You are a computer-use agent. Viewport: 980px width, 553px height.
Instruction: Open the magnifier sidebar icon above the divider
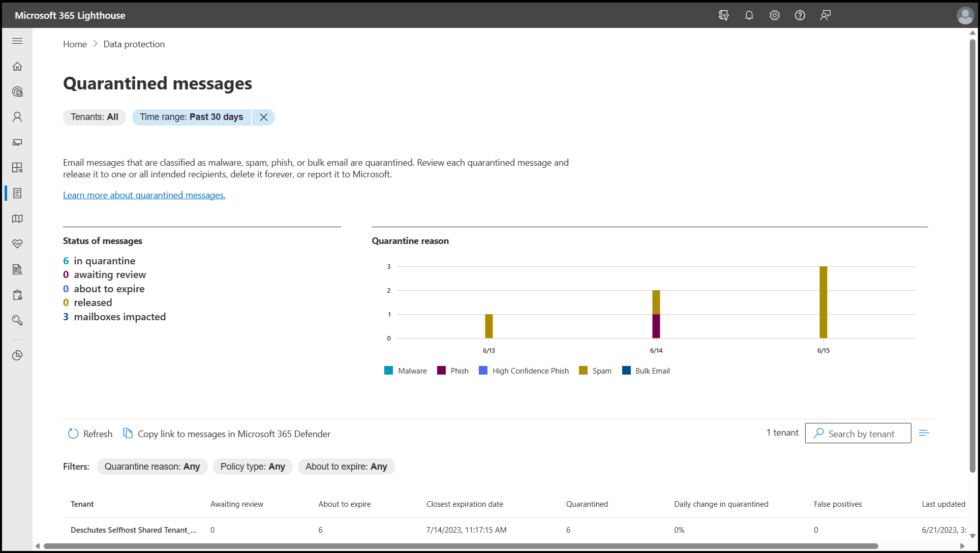(17, 320)
